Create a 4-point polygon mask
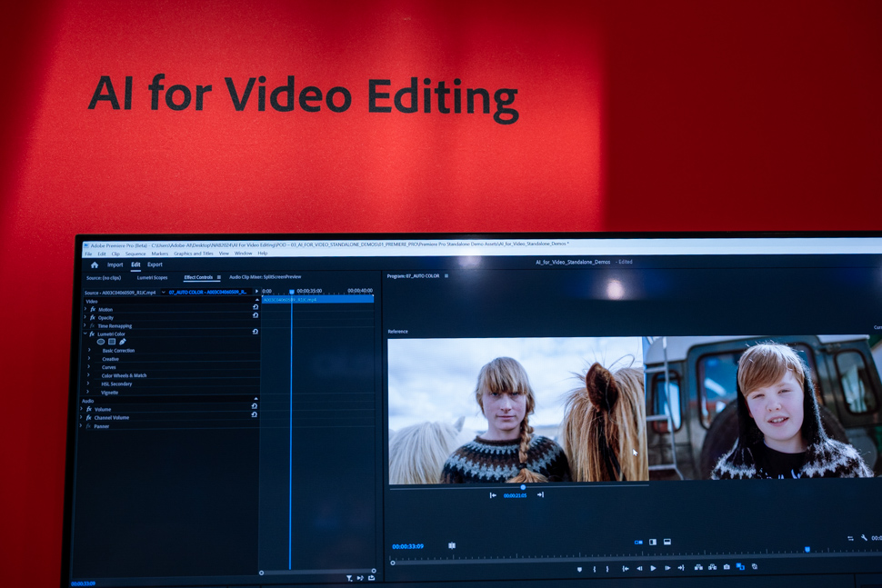This screenshot has height=588, width=882. (111, 342)
